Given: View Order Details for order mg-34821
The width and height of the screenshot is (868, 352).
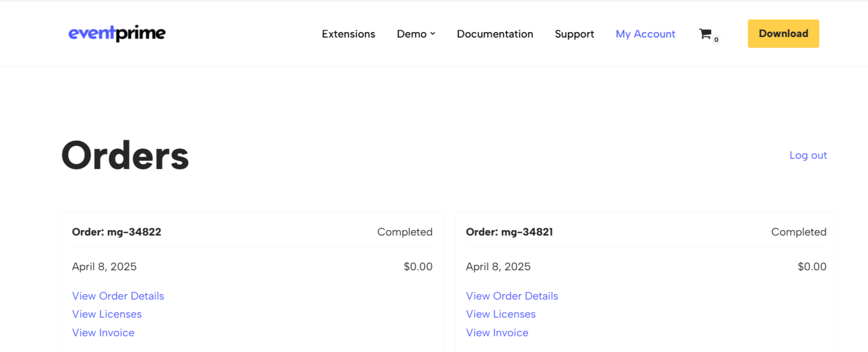Looking at the screenshot, I should (512, 296).
